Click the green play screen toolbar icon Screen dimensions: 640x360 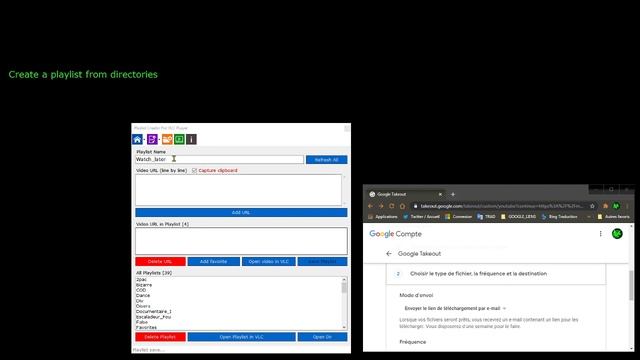click(179, 140)
